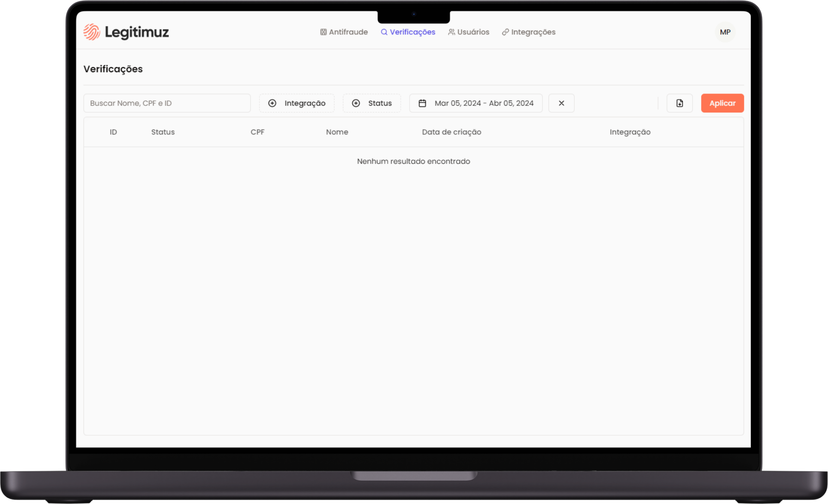Image resolution: width=828 pixels, height=504 pixels.
Task: Expand the Integração filter dropdown
Action: coord(297,103)
